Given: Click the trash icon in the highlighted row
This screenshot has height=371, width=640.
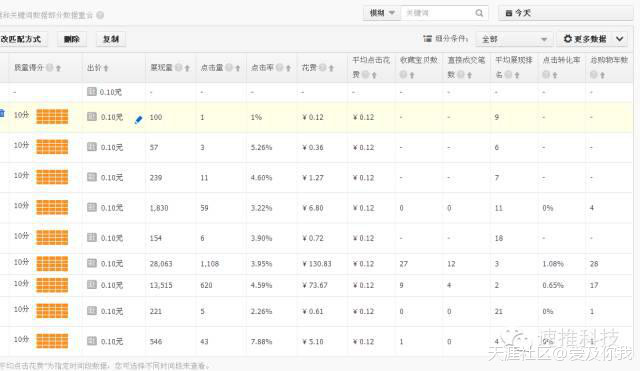Looking at the screenshot, I should point(2,113).
